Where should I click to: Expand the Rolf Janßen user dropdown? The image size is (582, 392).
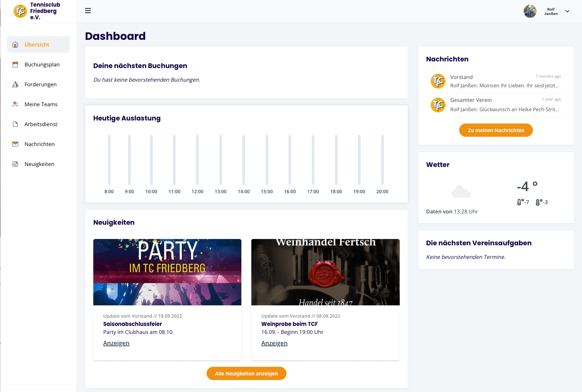coord(567,11)
